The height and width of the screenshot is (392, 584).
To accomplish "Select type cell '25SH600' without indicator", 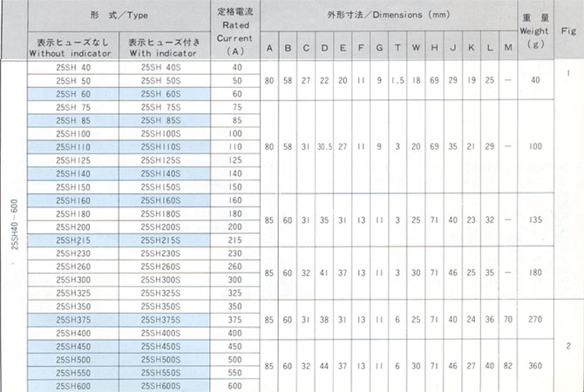I will (x=73, y=386).
